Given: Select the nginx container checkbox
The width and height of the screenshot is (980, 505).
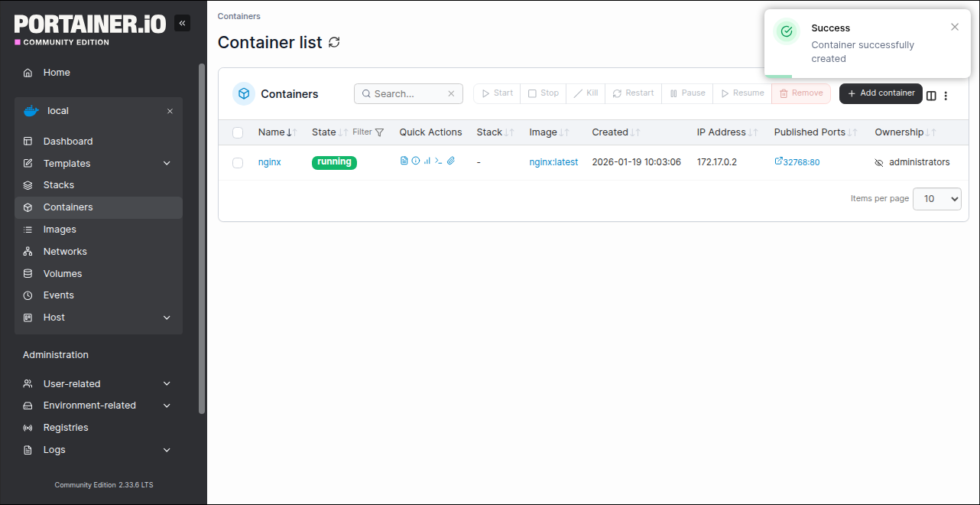Looking at the screenshot, I should point(238,162).
